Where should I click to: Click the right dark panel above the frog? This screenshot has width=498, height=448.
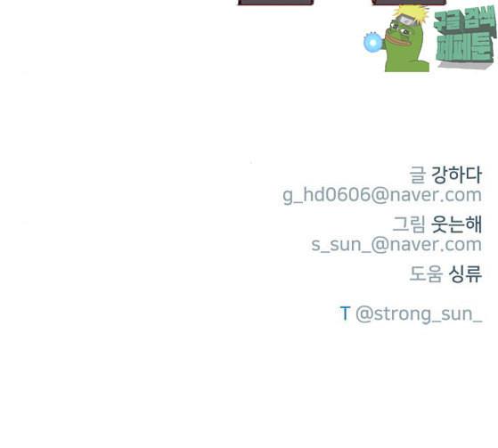(409, 3)
